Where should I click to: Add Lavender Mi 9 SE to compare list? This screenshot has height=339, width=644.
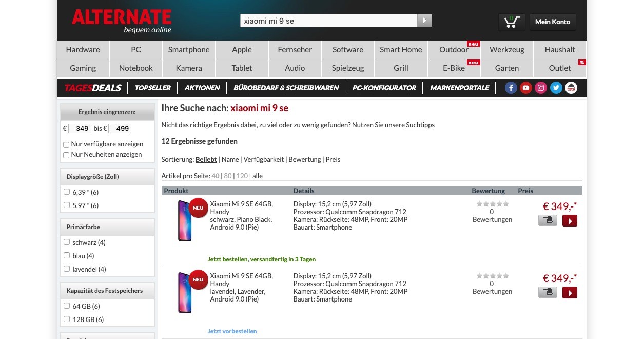(548, 292)
